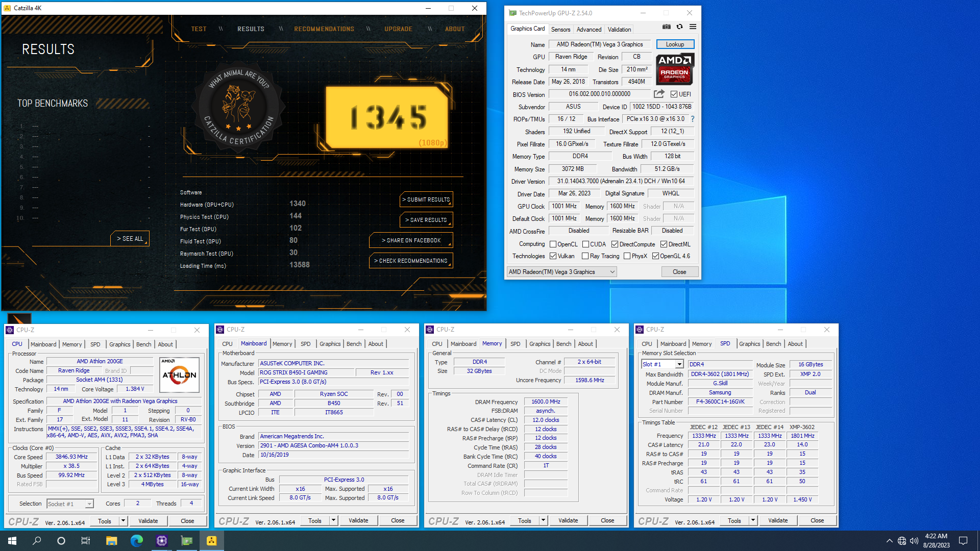Launch Microsoft Edge from taskbar
The image size is (980, 551).
[136, 541]
